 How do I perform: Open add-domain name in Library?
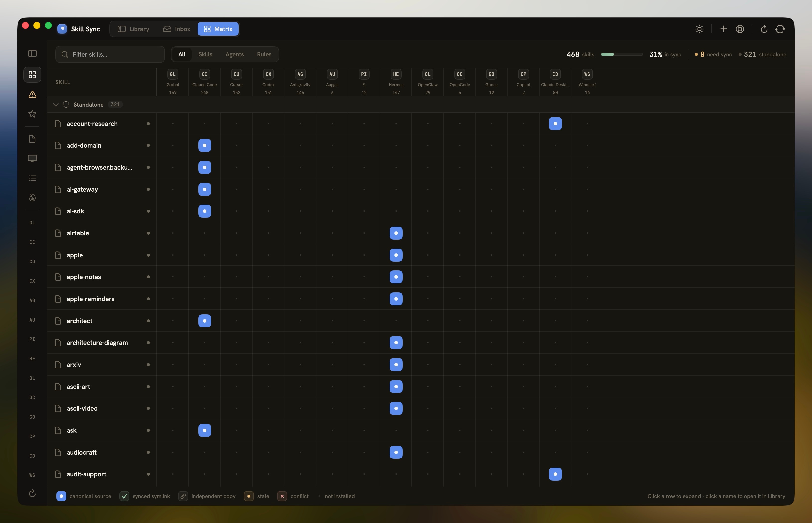point(84,145)
